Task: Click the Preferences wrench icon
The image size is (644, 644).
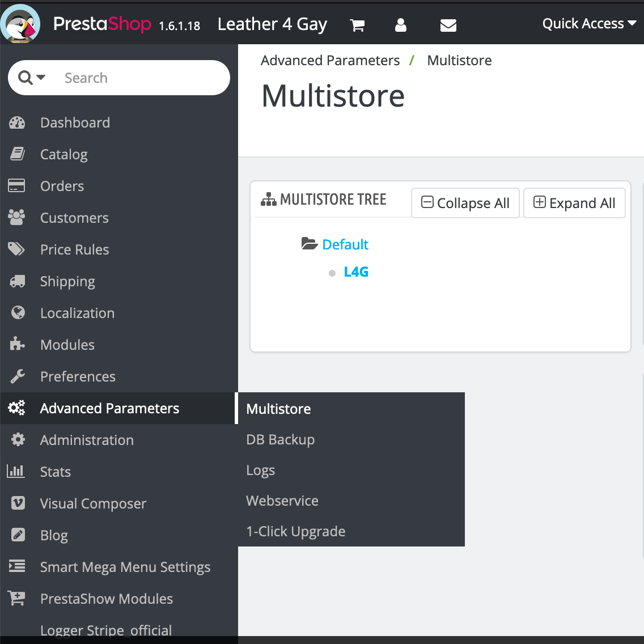Action: [x=17, y=376]
